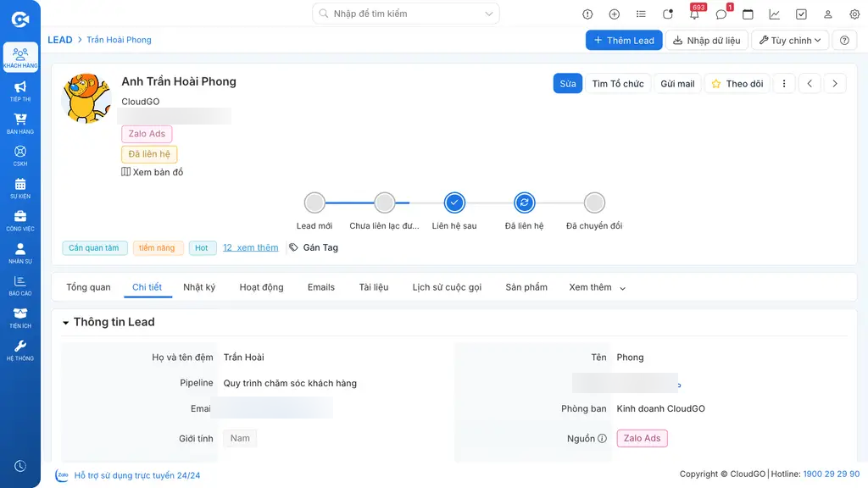
Task: Click the Nguồn info icon
Action: tap(603, 438)
